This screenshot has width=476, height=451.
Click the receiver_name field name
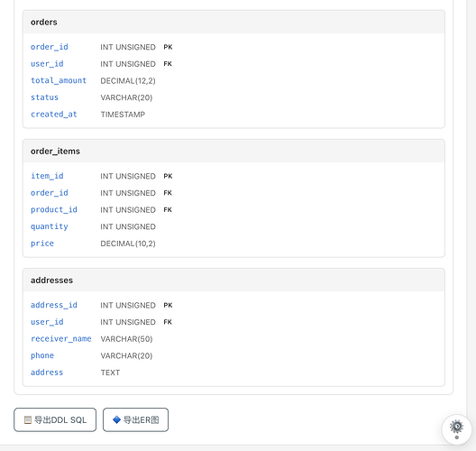61,338
